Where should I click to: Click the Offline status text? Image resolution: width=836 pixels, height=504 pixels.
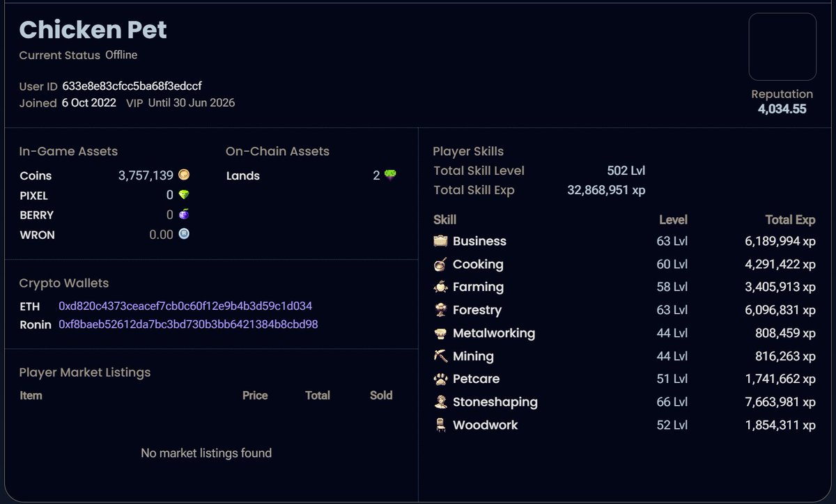coord(121,55)
